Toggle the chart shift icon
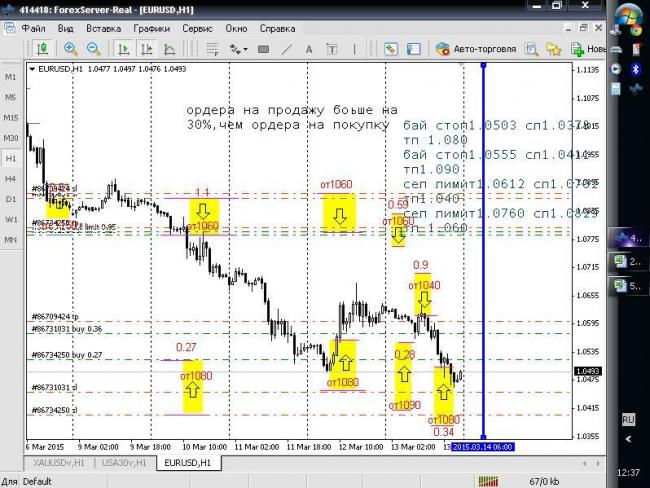 (146, 49)
